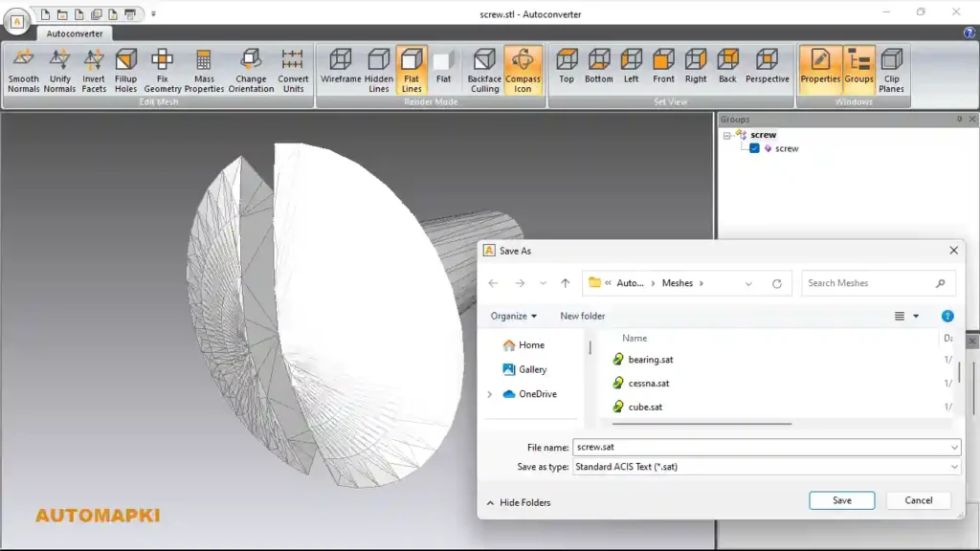Open Fix Geometry tool

click(x=163, y=70)
